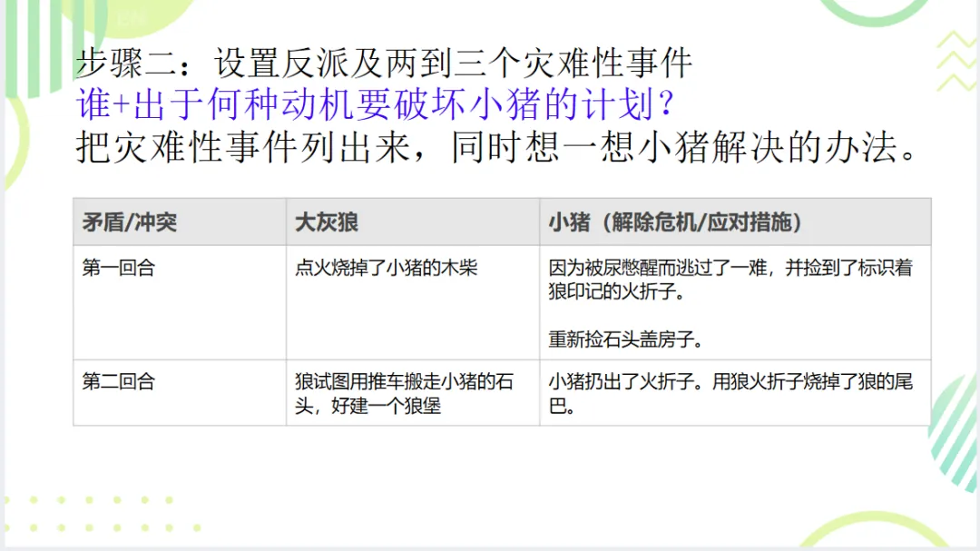Click the text starting "因为被尿憋醒而逃过了一难"
The image size is (980, 551).
(x=730, y=279)
